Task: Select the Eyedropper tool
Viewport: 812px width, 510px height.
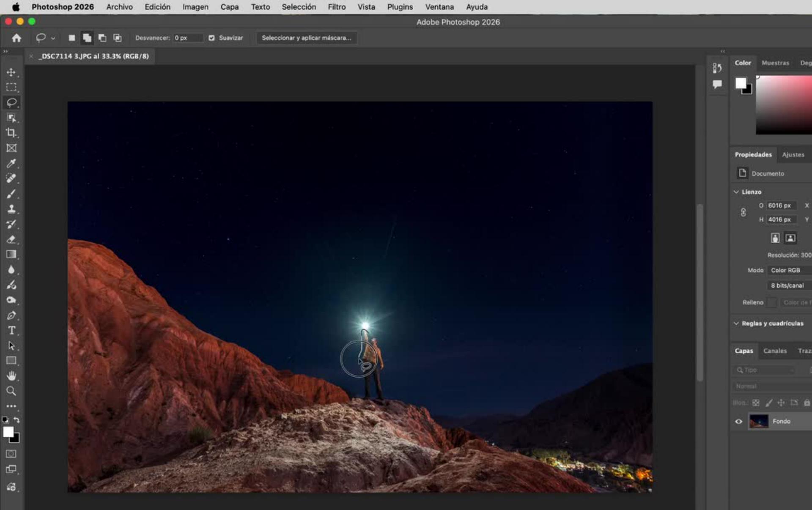Action: coord(11,163)
